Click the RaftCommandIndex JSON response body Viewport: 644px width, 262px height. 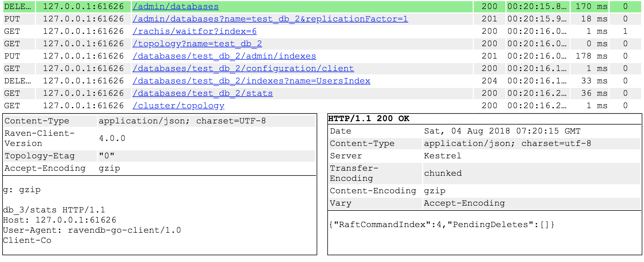(442, 225)
